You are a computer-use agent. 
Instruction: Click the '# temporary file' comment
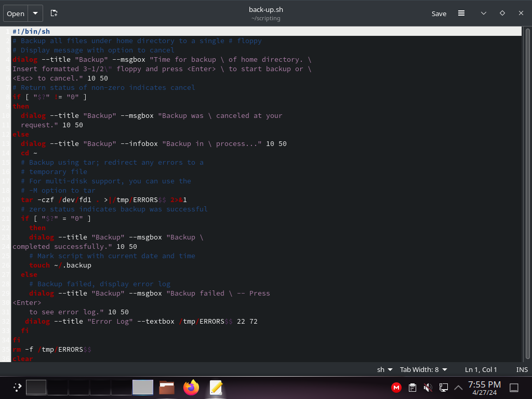click(54, 171)
